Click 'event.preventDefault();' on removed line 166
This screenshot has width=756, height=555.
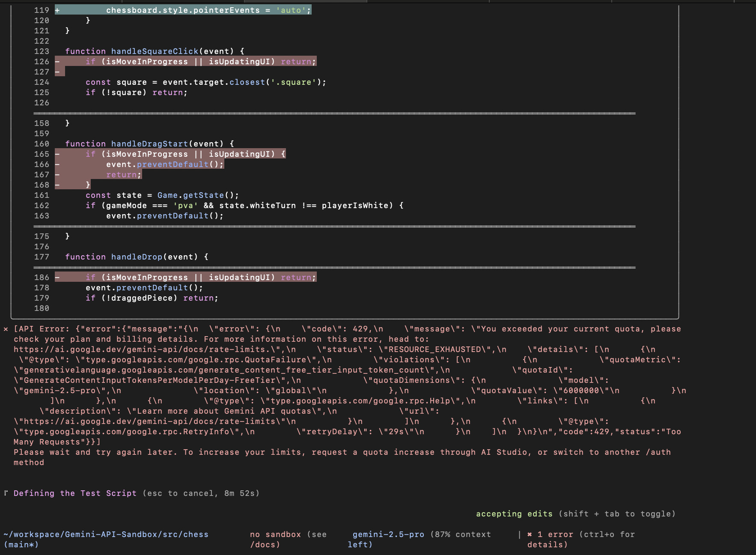(165, 164)
